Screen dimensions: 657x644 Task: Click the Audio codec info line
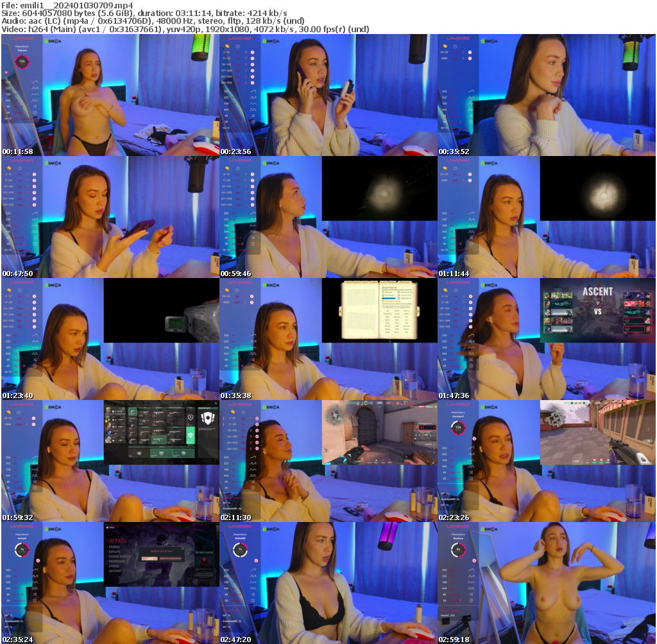[x=153, y=21]
